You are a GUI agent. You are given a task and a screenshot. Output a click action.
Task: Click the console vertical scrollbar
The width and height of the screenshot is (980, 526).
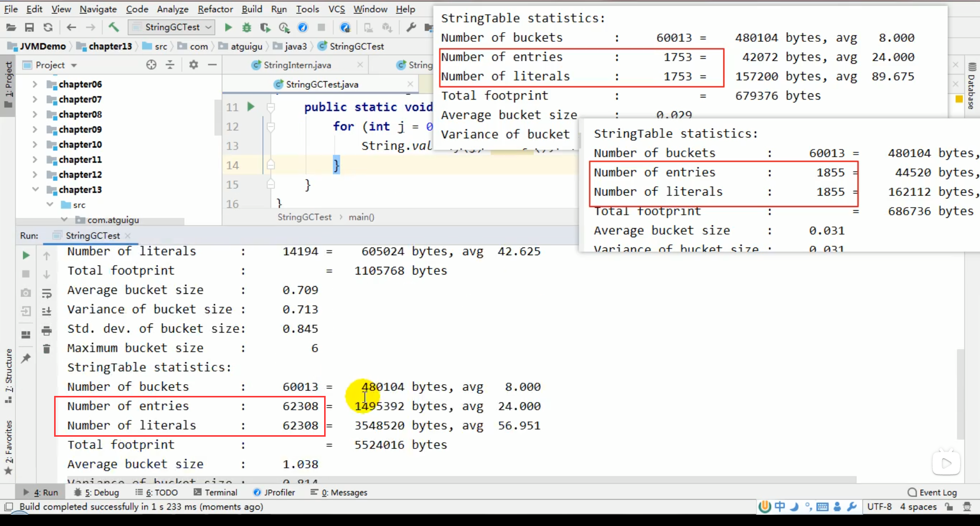[961, 394]
